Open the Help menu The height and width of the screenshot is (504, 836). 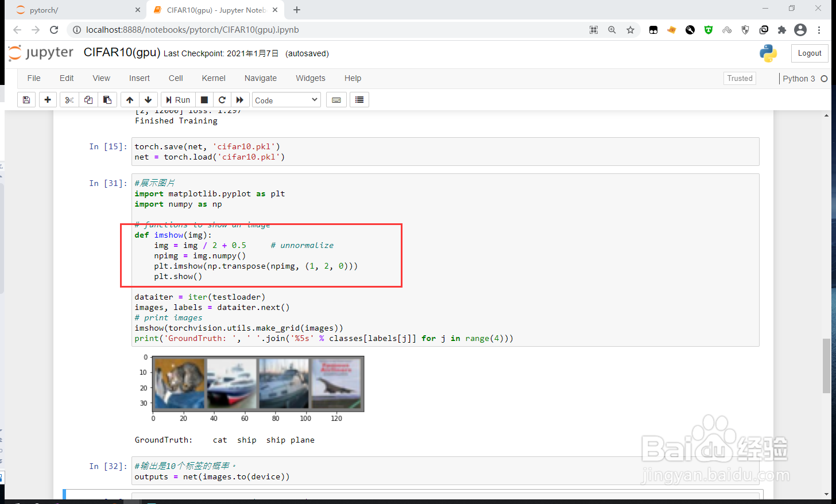pyautogui.click(x=353, y=78)
